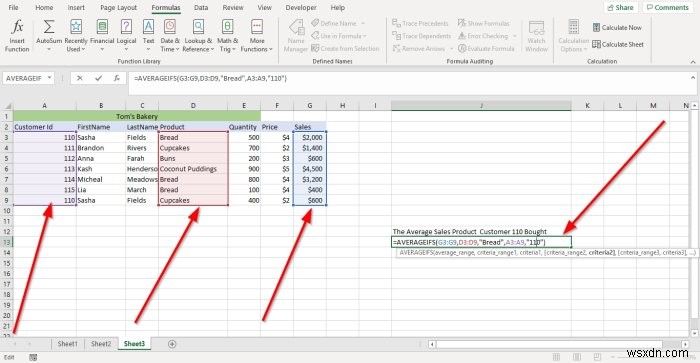The height and width of the screenshot is (363, 700).
Task: Add a new sheet with plus icon
Action: point(172,344)
